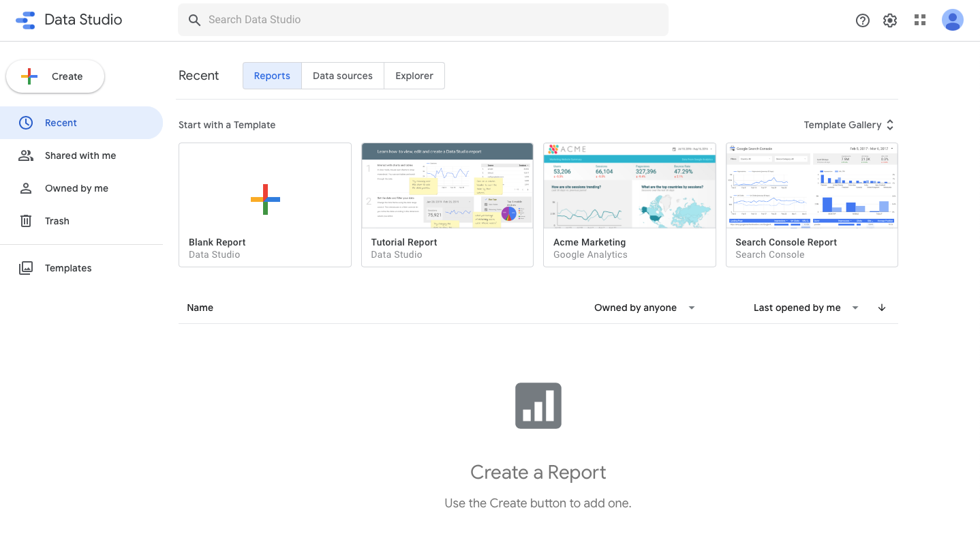Click the person icon for Owned by me
The width and height of the screenshot is (980, 551).
[x=26, y=188]
